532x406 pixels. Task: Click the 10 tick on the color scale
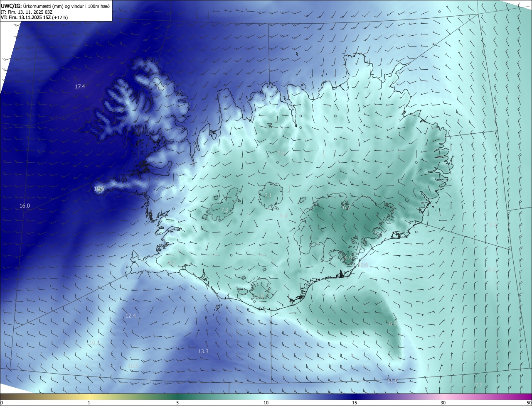tap(266, 403)
